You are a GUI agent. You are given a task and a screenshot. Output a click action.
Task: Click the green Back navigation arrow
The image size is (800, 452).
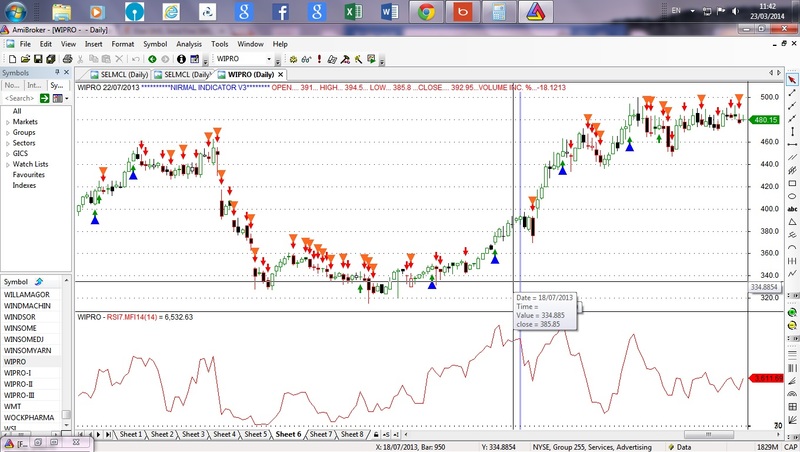(x=152, y=59)
